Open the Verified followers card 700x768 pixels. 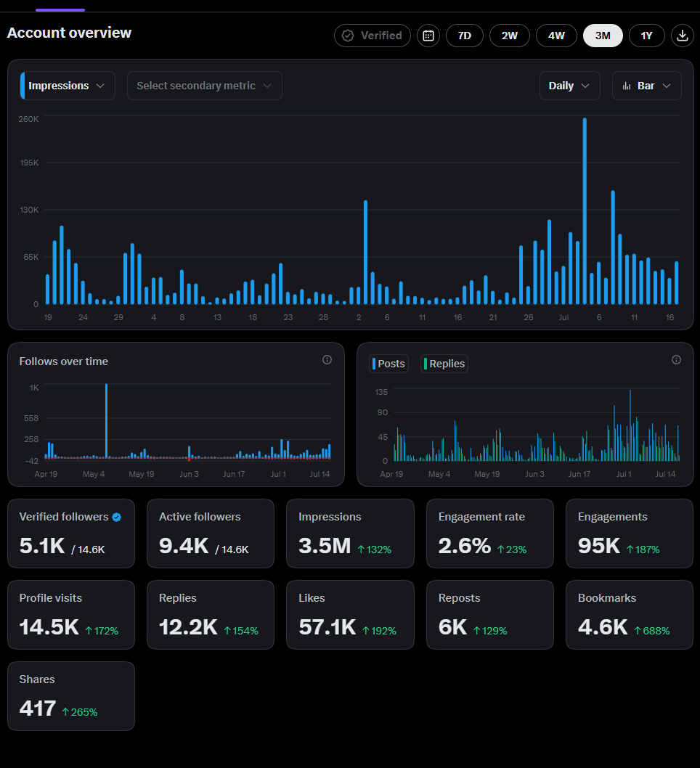pyautogui.click(x=71, y=534)
